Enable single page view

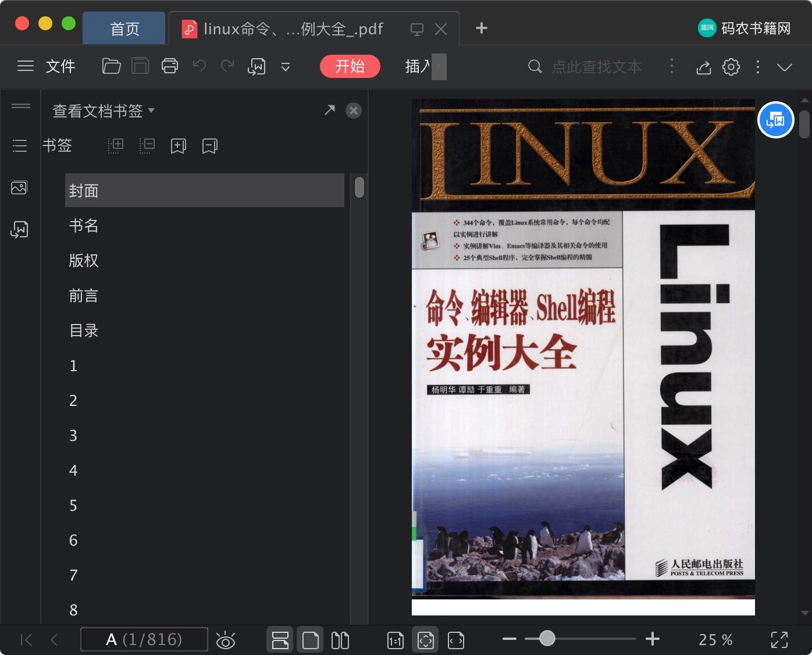311,640
